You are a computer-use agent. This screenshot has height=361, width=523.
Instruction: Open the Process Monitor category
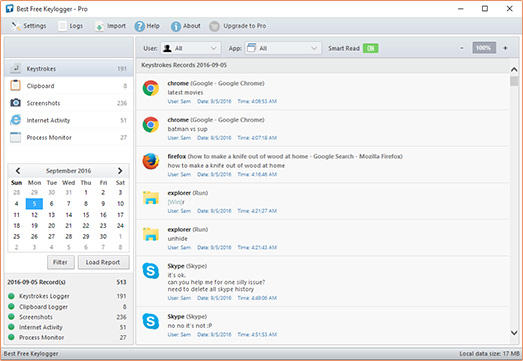tap(69, 137)
